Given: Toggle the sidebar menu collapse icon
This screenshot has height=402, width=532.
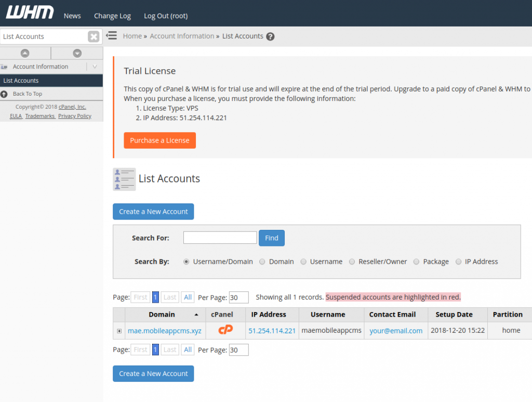Looking at the screenshot, I should [x=111, y=36].
